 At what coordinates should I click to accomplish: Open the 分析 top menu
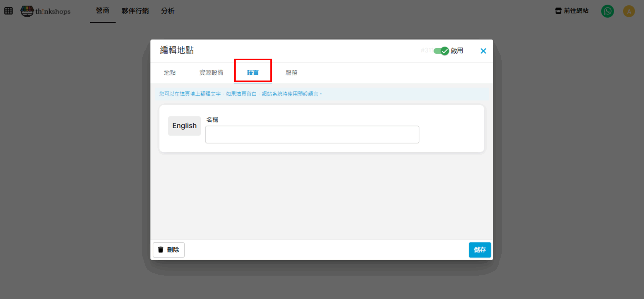[168, 11]
